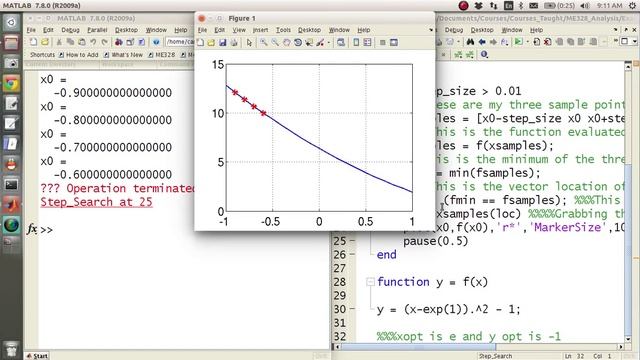
Task: Click the current directory path field
Action: [180, 42]
